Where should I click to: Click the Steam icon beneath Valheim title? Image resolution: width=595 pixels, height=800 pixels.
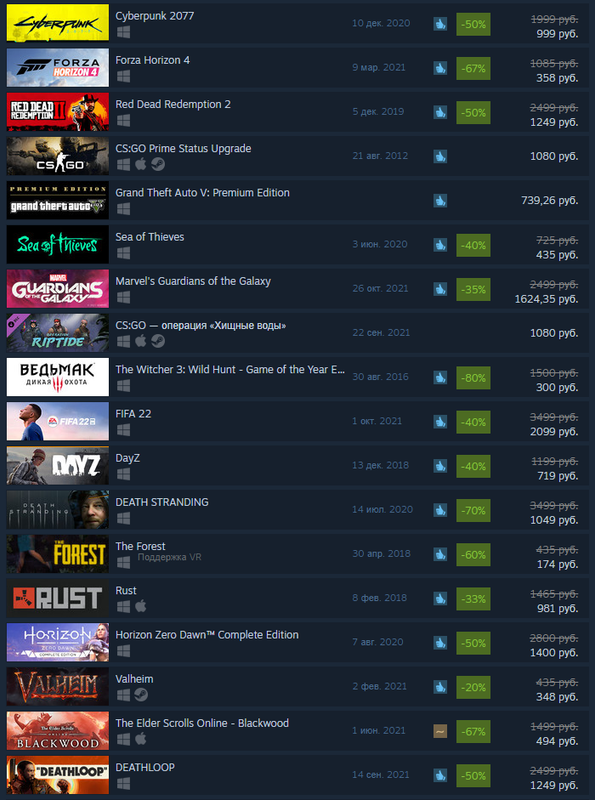[x=141, y=695]
